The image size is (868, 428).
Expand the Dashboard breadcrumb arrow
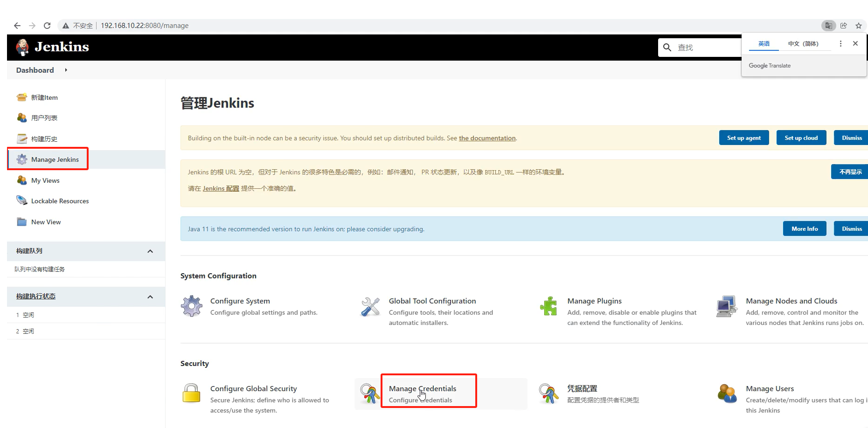tap(66, 70)
